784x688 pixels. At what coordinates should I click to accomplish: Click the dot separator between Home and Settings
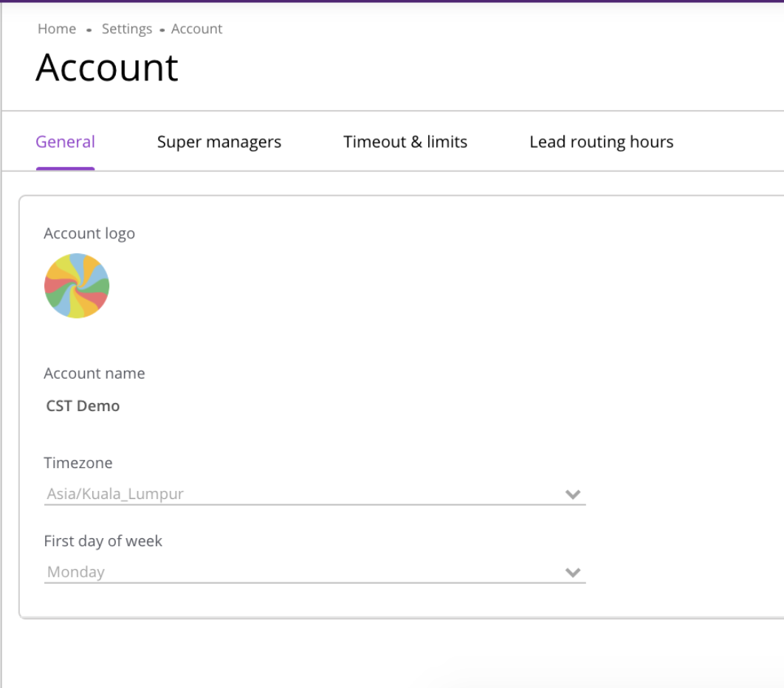[x=89, y=30]
